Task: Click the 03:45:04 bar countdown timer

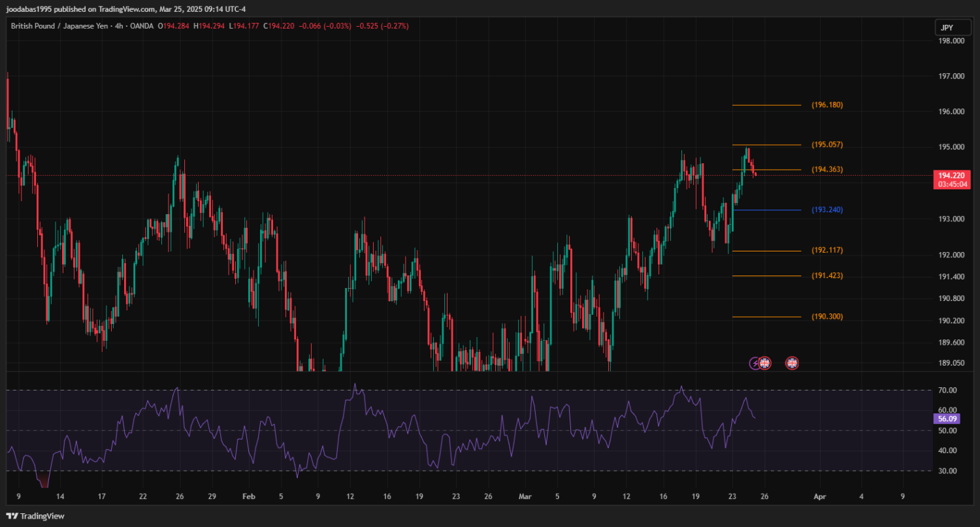Action: (x=951, y=184)
